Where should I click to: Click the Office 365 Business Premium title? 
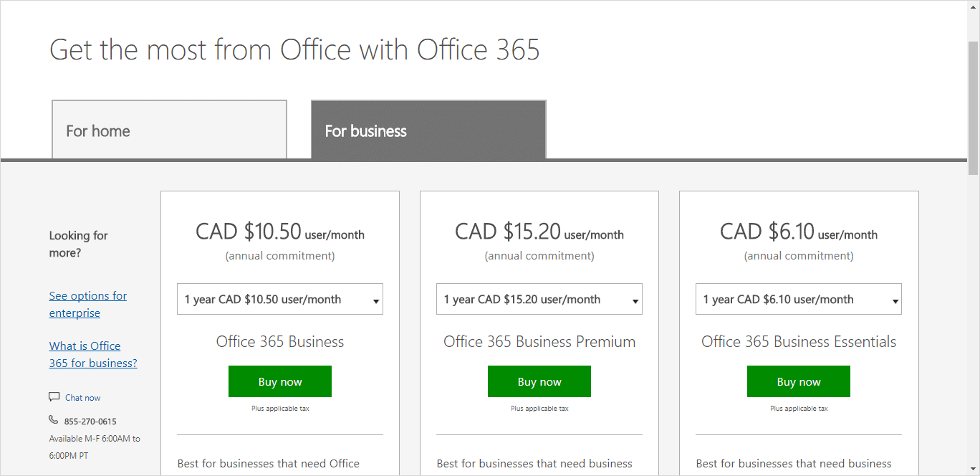[539, 342]
